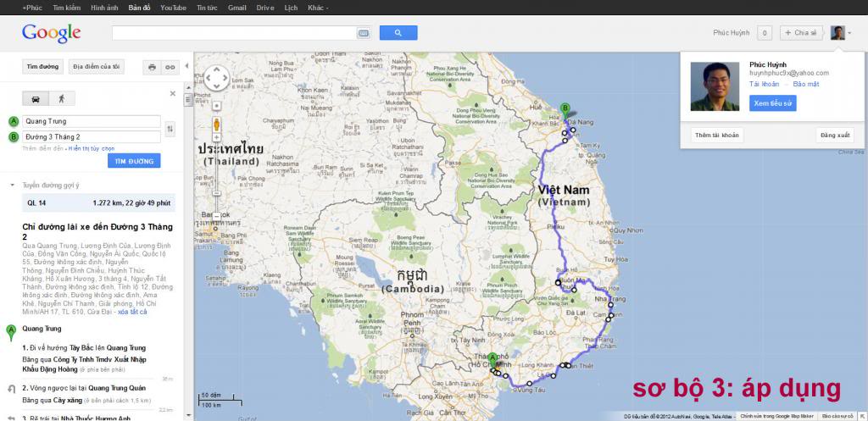Click Hiển thị tùy chọn link
Viewport: 868px width, 421px height.
[x=92, y=149]
